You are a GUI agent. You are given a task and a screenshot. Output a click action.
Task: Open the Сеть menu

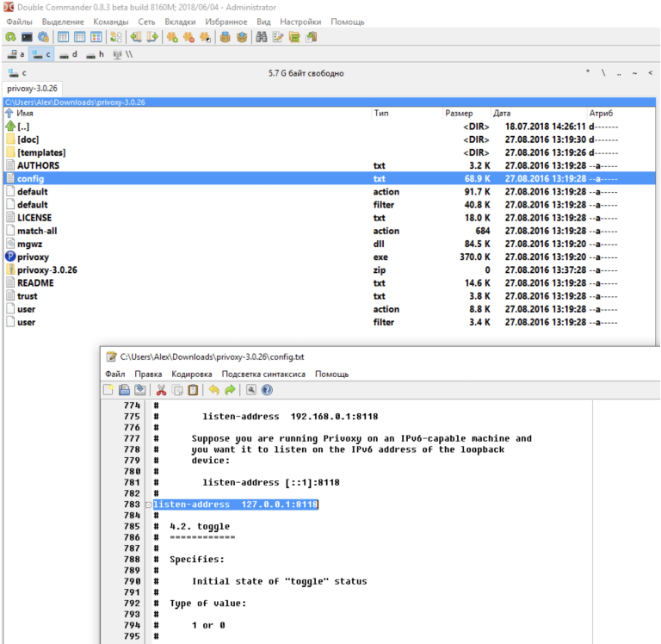[x=146, y=22]
